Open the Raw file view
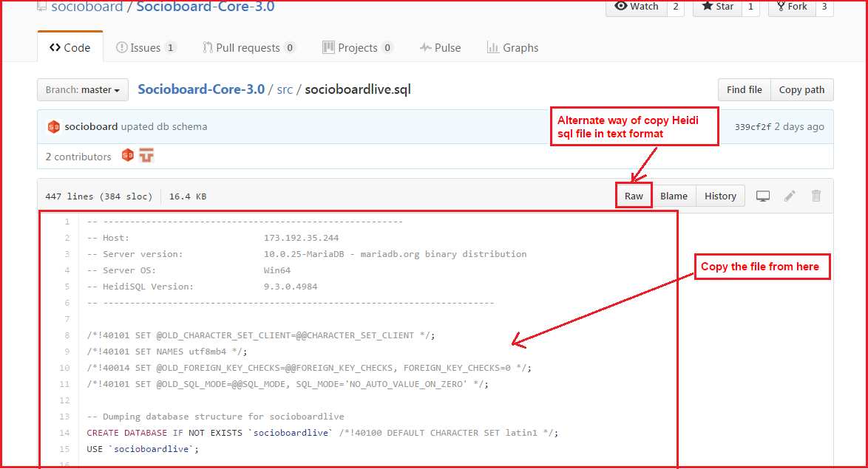Screen dimensions: 868x469 click(x=634, y=196)
